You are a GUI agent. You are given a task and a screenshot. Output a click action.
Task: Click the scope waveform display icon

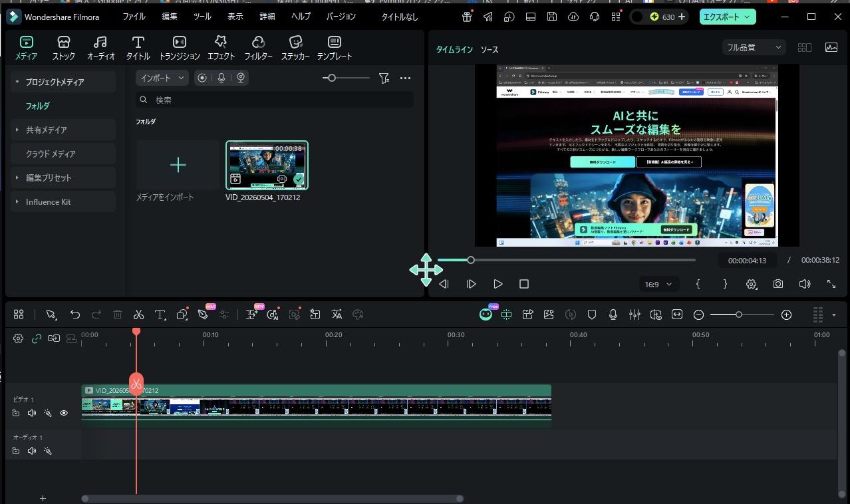831,47
